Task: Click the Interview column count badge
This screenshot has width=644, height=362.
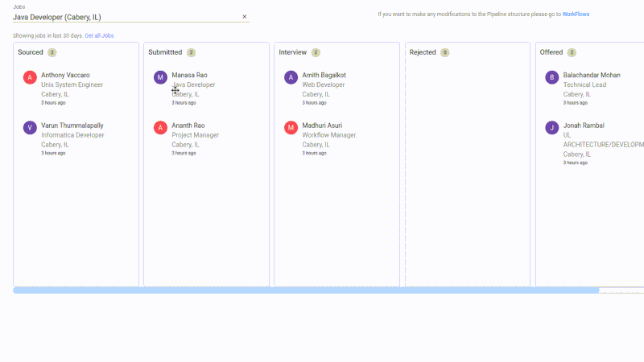Action: (x=316, y=52)
